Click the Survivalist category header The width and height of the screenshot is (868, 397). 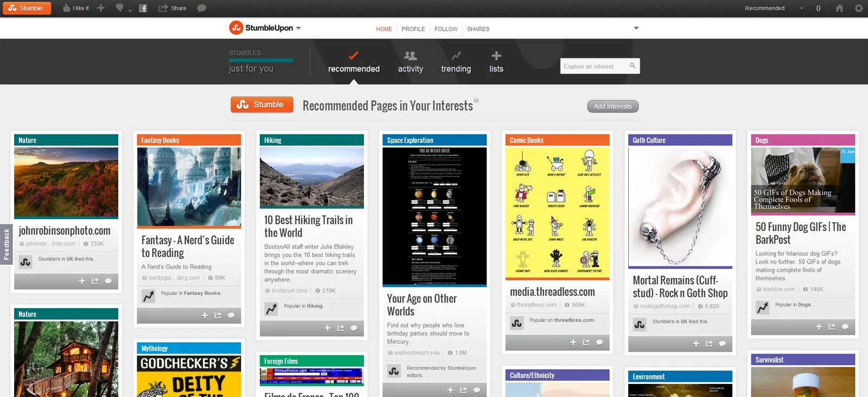[803, 360]
